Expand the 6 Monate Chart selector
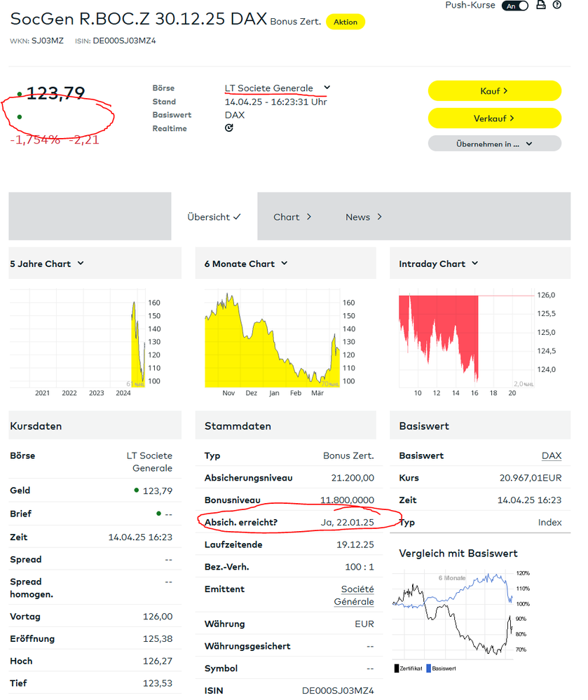Viewport: 588px width, 700px height. coord(246,264)
